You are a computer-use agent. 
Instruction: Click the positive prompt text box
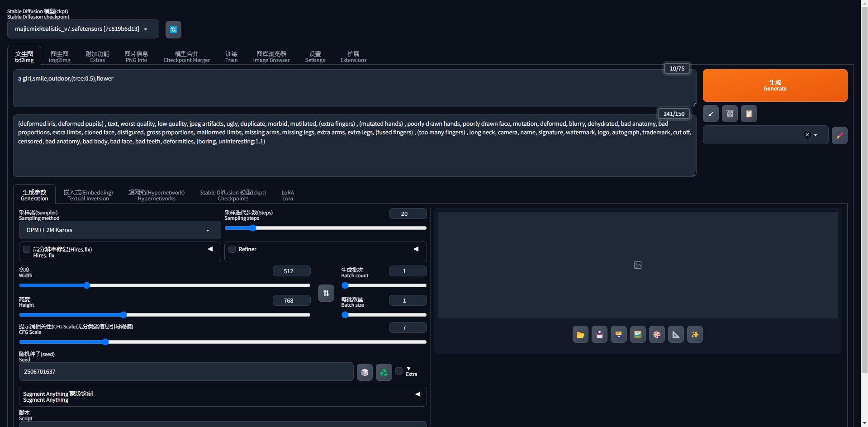click(x=355, y=88)
